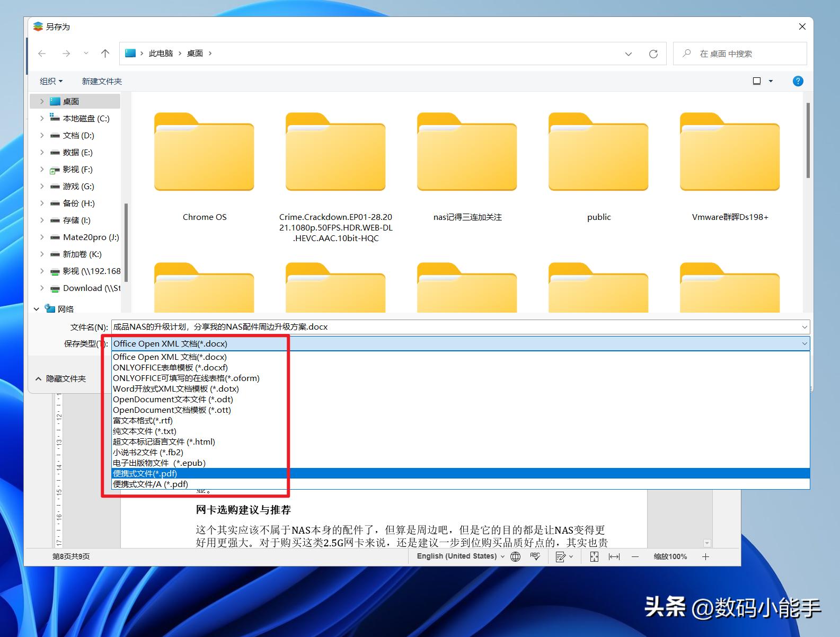Viewport: 840px width, 637px height.
Task: Expand 游戏 (G:) tree node
Action: pos(42,186)
